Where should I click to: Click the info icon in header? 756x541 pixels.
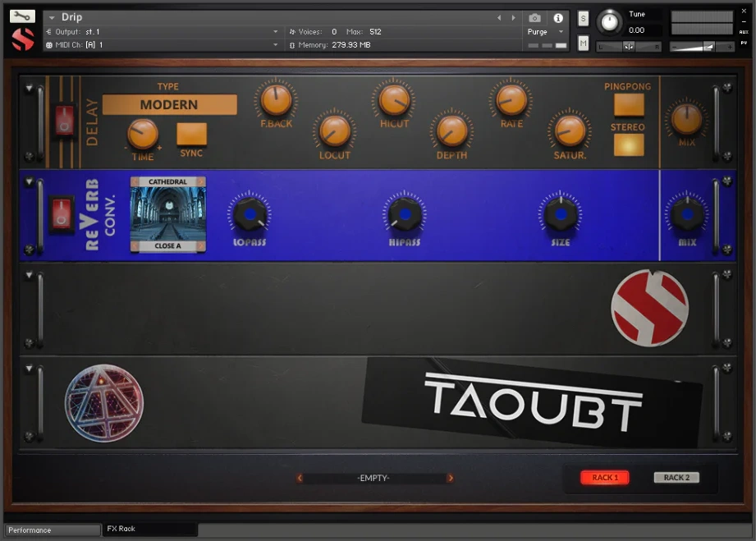pos(558,17)
